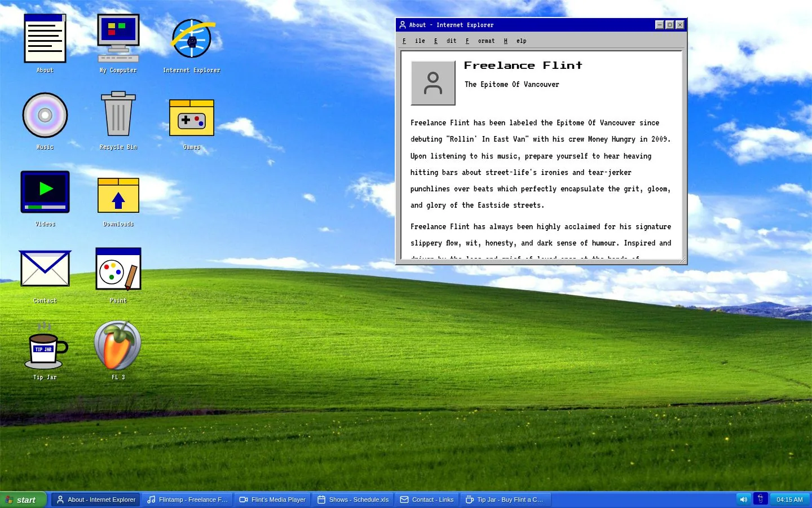Open the Format menu in About window

click(x=480, y=41)
